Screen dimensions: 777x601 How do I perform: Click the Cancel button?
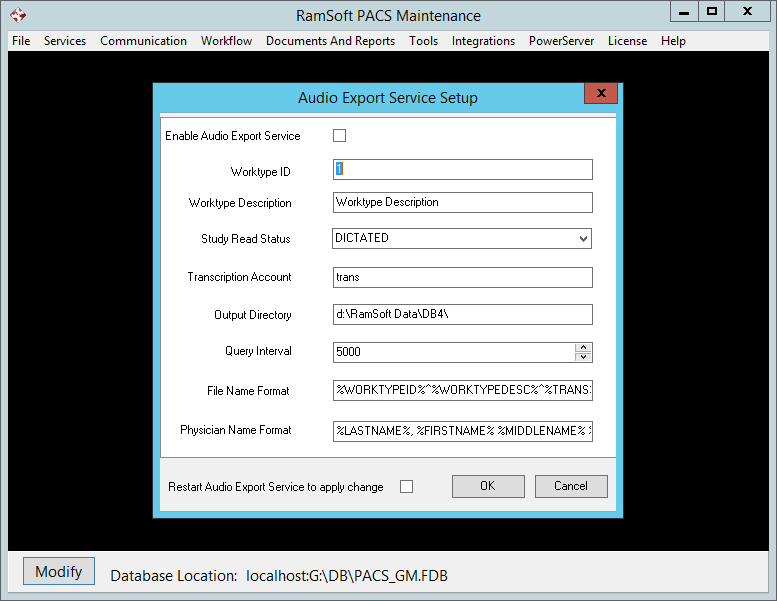(570, 486)
